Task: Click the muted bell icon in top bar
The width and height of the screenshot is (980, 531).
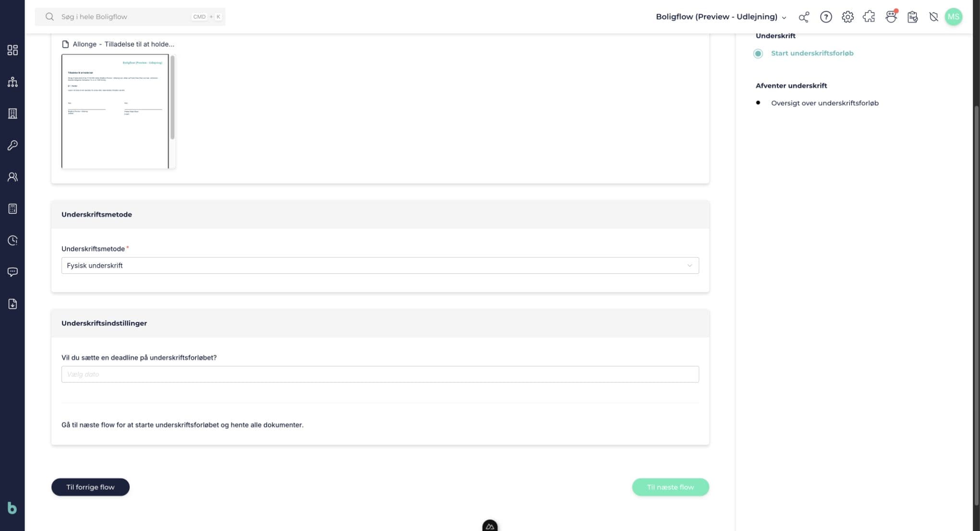Action: pos(933,17)
